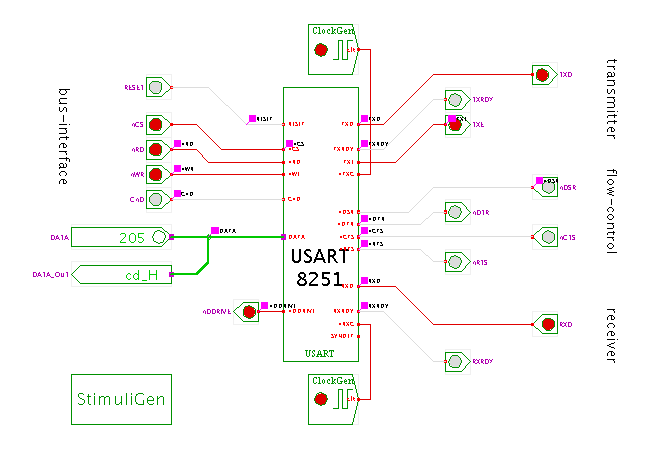Image resolution: width=650 pixels, height=450 pixels.
Task: Click magenta probe on the nDSR switch
Action: point(539,181)
